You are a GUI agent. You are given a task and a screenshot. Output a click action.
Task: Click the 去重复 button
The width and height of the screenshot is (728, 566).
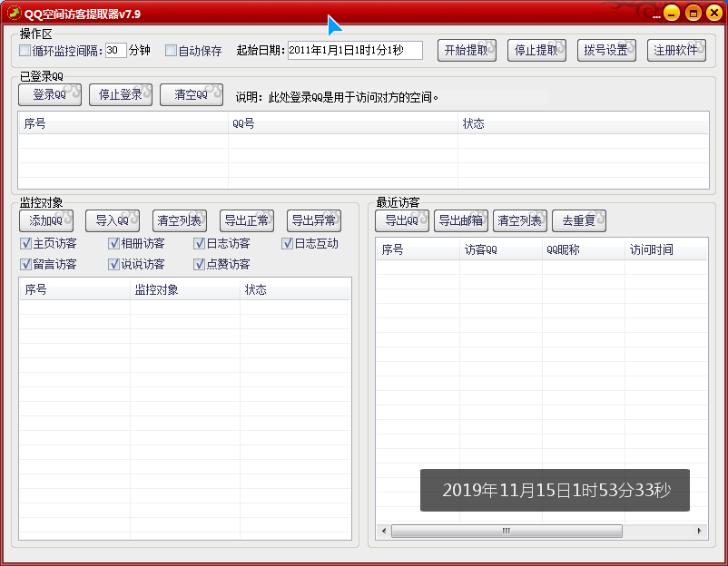coord(579,220)
